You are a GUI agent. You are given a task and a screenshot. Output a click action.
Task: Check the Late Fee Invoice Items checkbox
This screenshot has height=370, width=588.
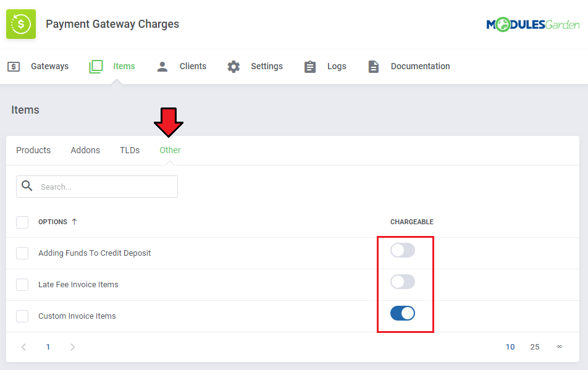coord(22,285)
